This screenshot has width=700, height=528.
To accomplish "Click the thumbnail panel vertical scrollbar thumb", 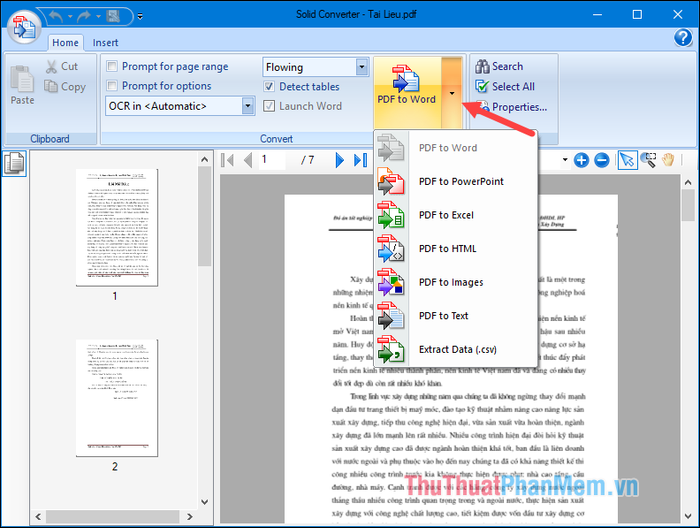I will [204, 216].
